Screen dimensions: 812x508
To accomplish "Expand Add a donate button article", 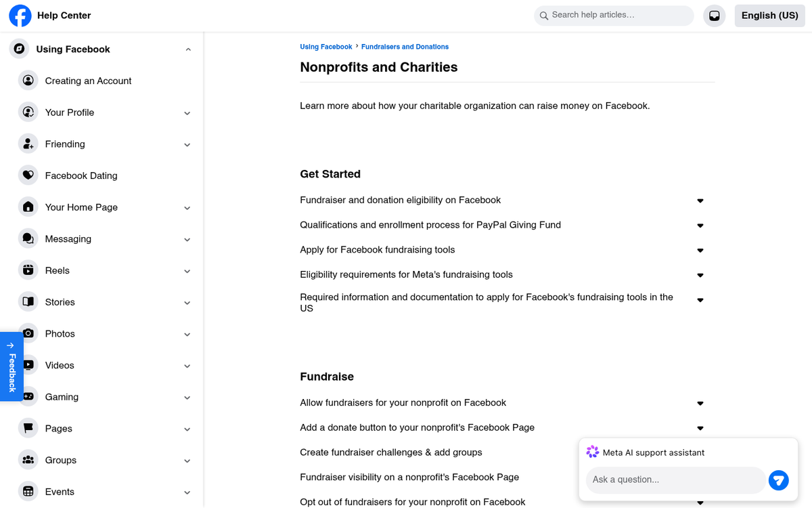I will coord(700,427).
